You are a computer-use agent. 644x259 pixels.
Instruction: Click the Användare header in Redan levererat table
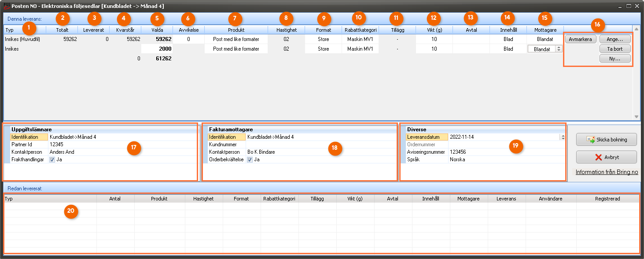551,199
